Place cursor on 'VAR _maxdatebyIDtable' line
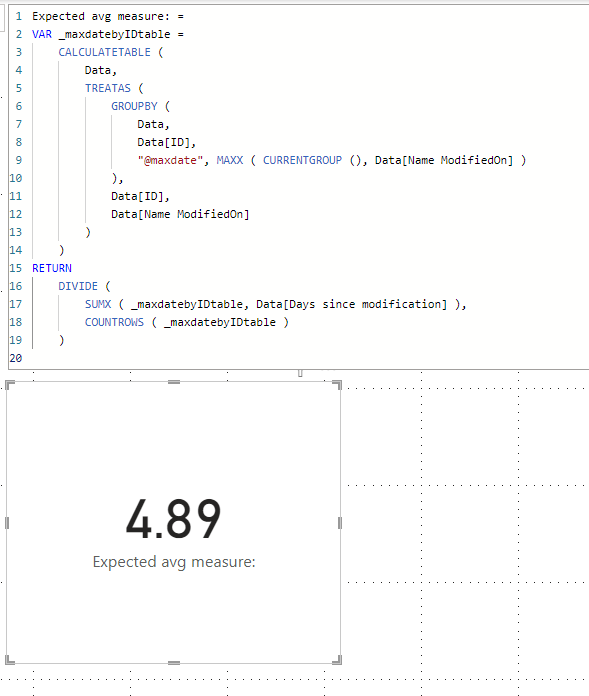589x696 pixels. click(108, 34)
